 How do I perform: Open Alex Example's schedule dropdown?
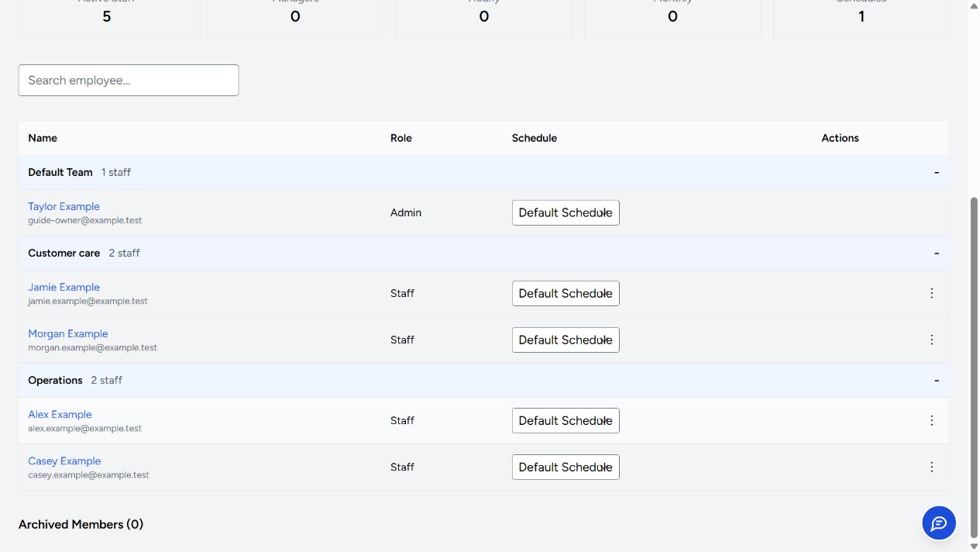click(x=566, y=420)
